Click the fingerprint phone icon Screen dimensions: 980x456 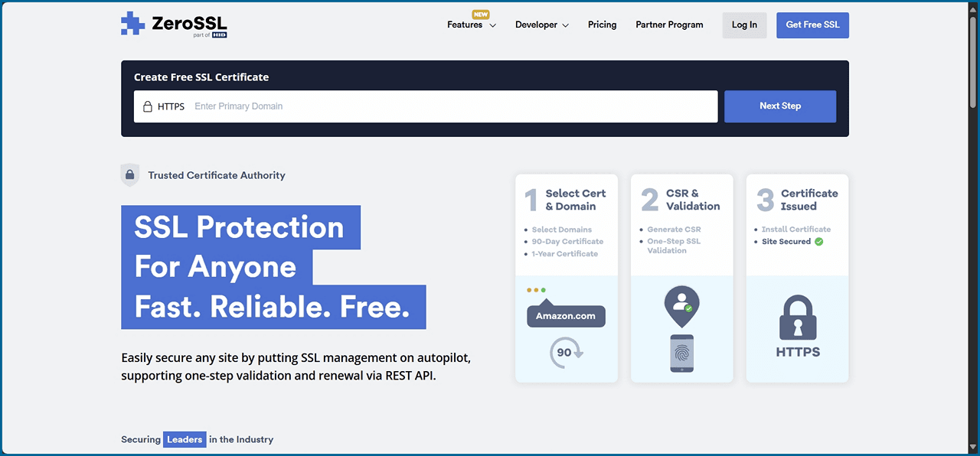click(681, 353)
